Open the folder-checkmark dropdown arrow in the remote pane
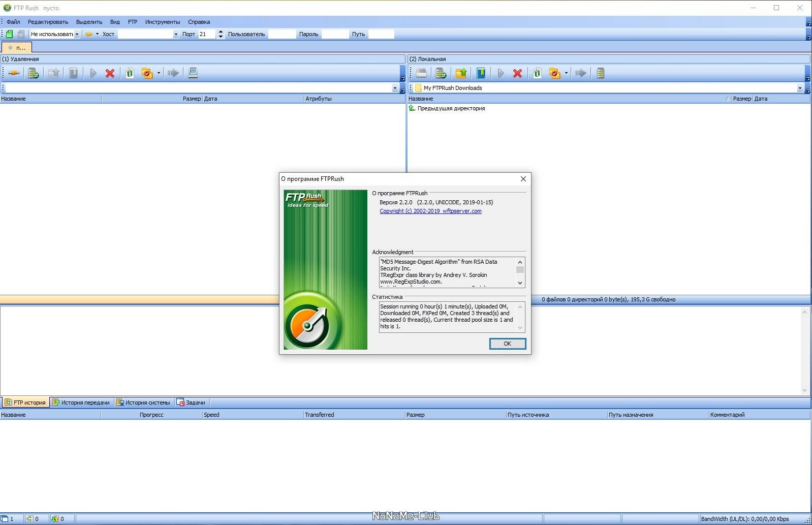The height and width of the screenshot is (525, 812). 159,73
